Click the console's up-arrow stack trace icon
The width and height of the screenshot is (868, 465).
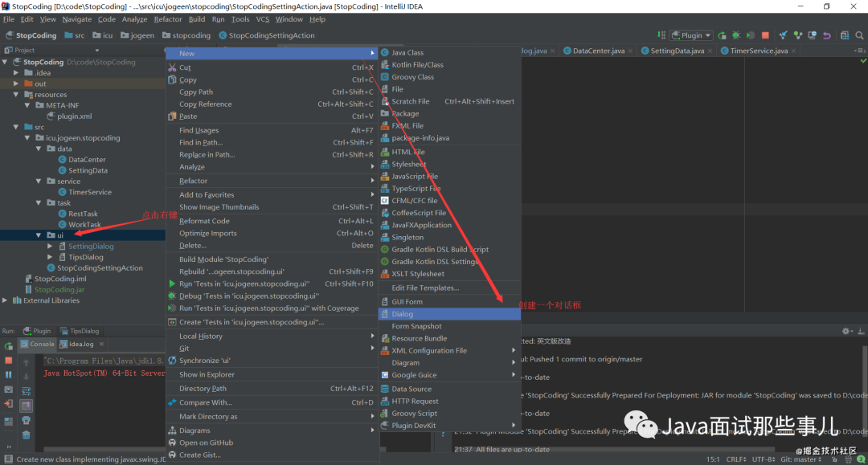click(x=26, y=363)
